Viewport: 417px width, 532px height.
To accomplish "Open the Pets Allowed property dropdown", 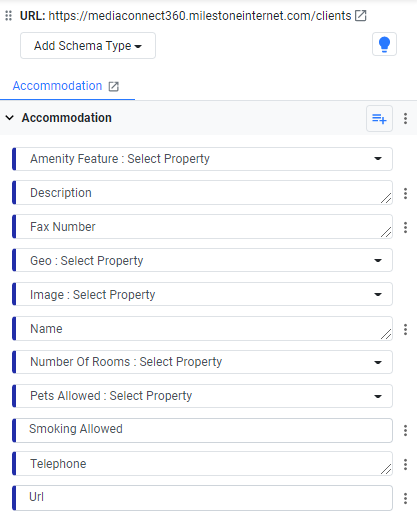I will point(203,396).
